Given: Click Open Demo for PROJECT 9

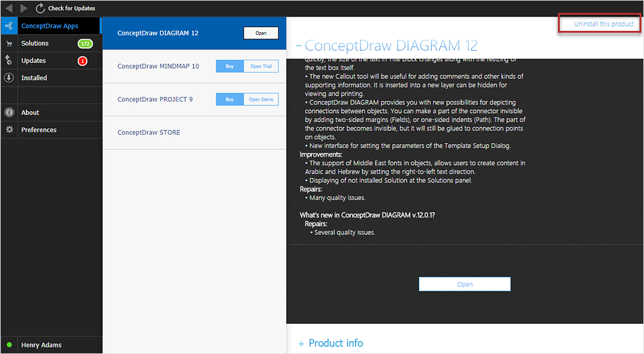Looking at the screenshot, I should [x=261, y=100].
